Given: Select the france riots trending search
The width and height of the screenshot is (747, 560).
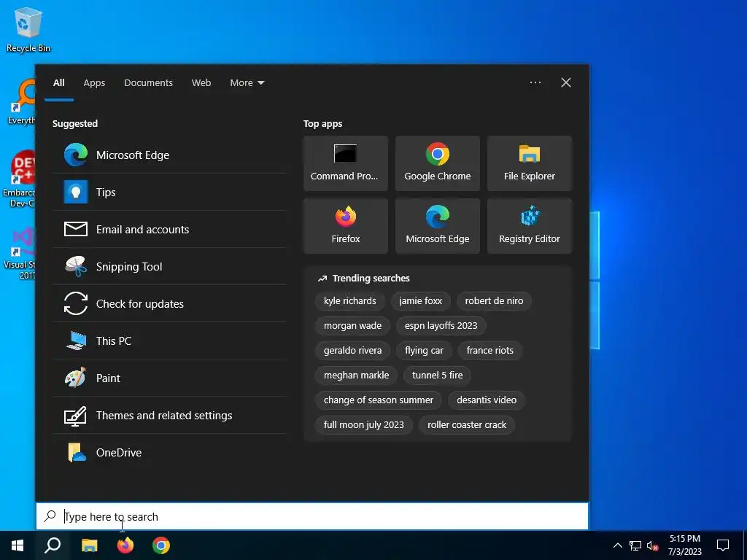Looking at the screenshot, I should pyautogui.click(x=489, y=350).
